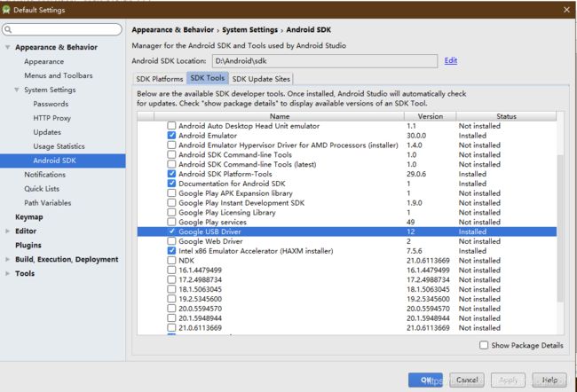Select HTTP Proxy settings

coord(51,118)
